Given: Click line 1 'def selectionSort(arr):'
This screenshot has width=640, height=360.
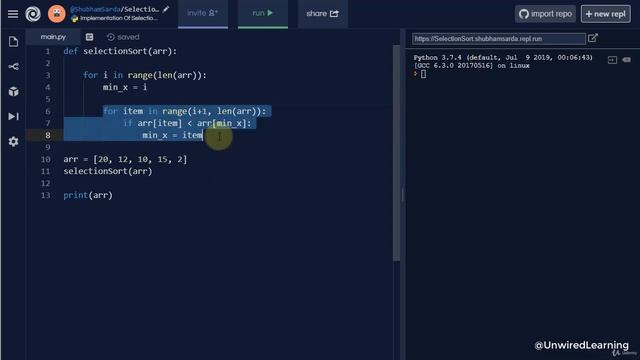Looking at the screenshot, I should (120, 51).
